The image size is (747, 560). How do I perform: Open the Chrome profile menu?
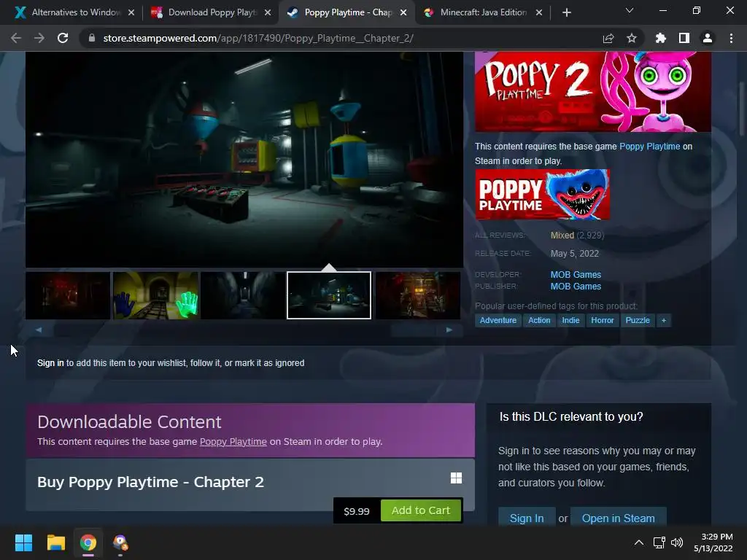(x=708, y=38)
